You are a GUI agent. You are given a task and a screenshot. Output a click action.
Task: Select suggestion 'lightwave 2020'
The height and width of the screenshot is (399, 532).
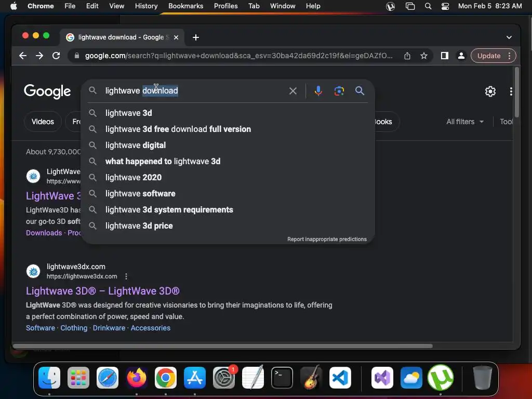228,178
